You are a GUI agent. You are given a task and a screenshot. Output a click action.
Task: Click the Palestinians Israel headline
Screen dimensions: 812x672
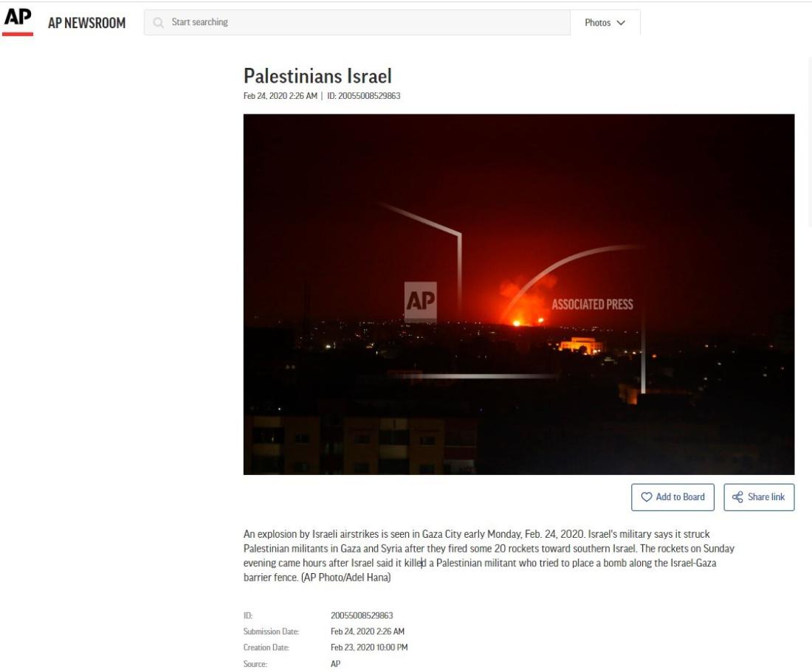(x=317, y=76)
